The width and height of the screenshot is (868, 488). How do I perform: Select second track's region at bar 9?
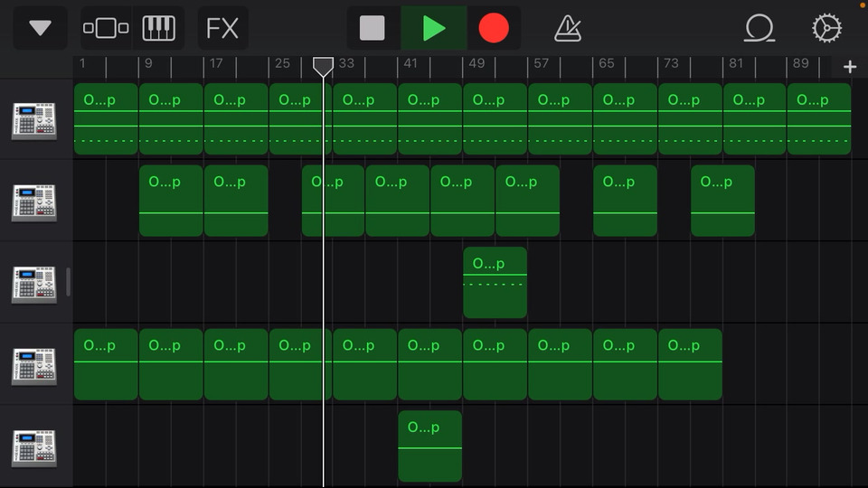(x=171, y=201)
